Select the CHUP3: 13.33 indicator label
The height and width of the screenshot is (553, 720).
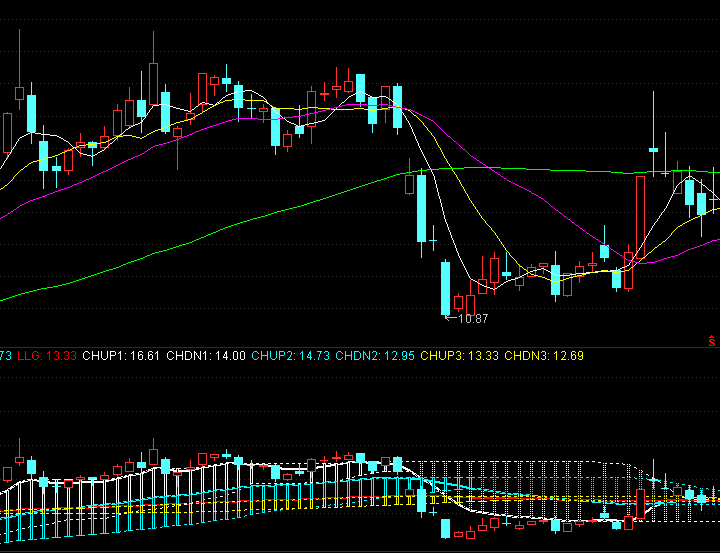[x=459, y=356]
